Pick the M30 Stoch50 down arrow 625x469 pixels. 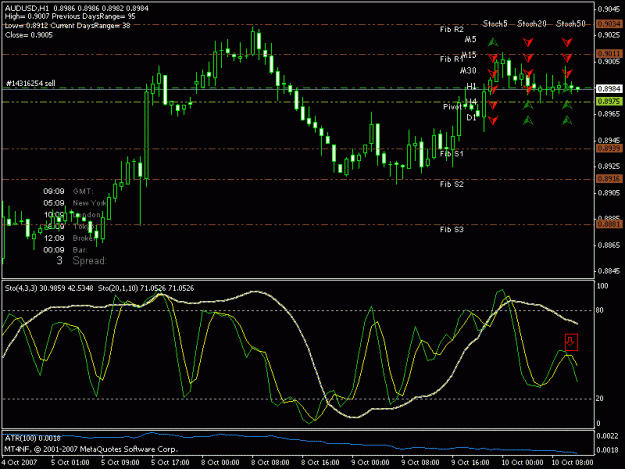567,73
